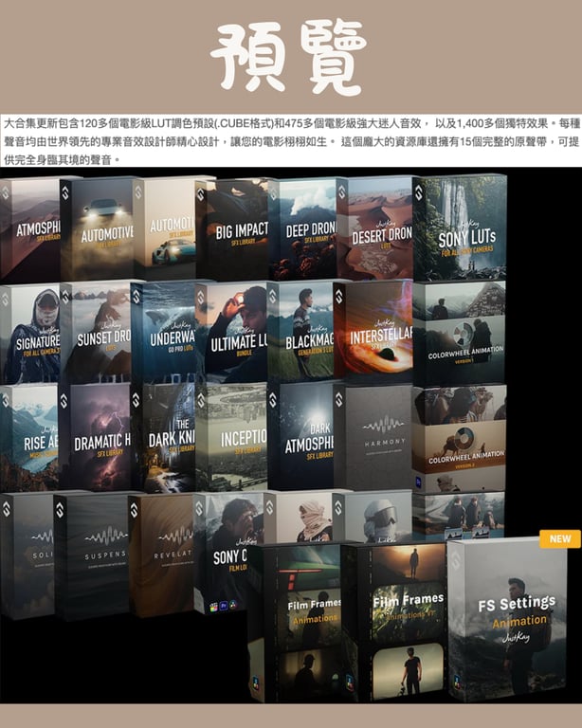The width and height of the screenshot is (582, 728).
Task: Select the box showing white scarf person
Action: tap(298, 518)
